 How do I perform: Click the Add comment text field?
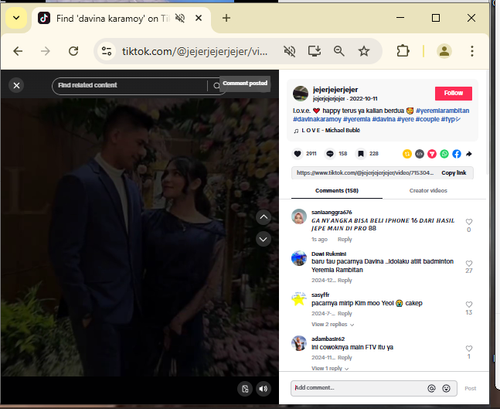[x=358, y=388]
